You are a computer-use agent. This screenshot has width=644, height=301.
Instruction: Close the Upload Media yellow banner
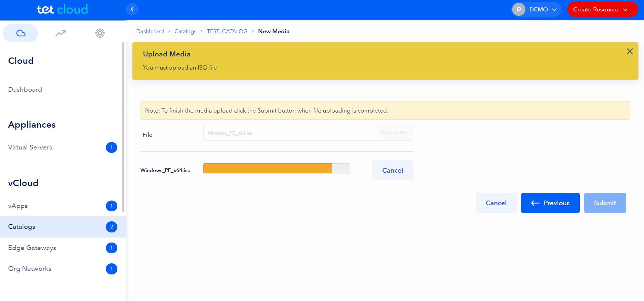[630, 51]
